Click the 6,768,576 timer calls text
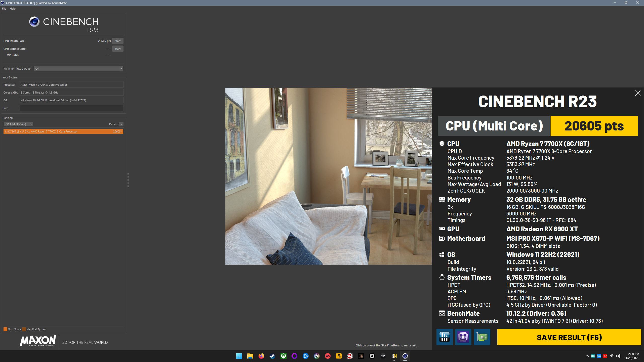The height and width of the screenshot is (362, 644). click(x=536, y=278)
